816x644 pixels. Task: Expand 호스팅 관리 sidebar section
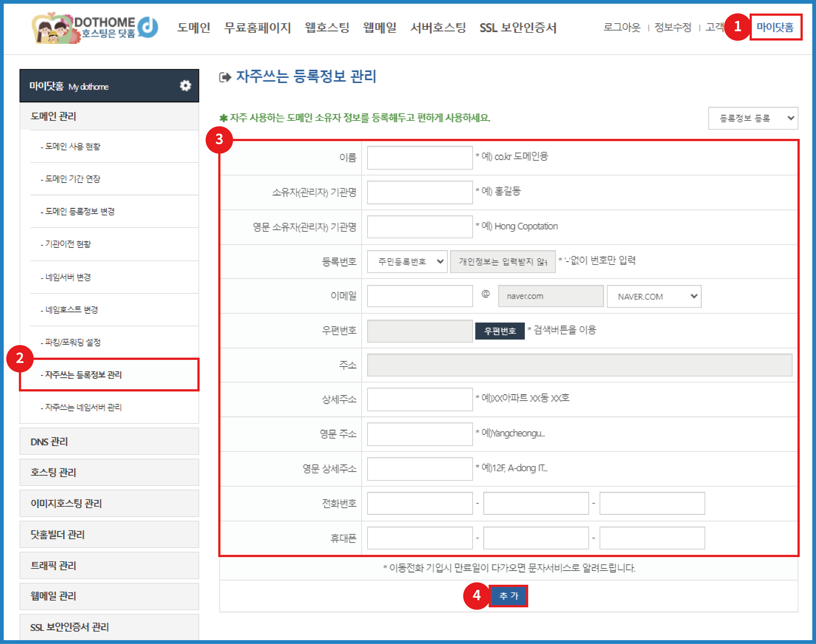pyautogui.click(x=53, y=472)
